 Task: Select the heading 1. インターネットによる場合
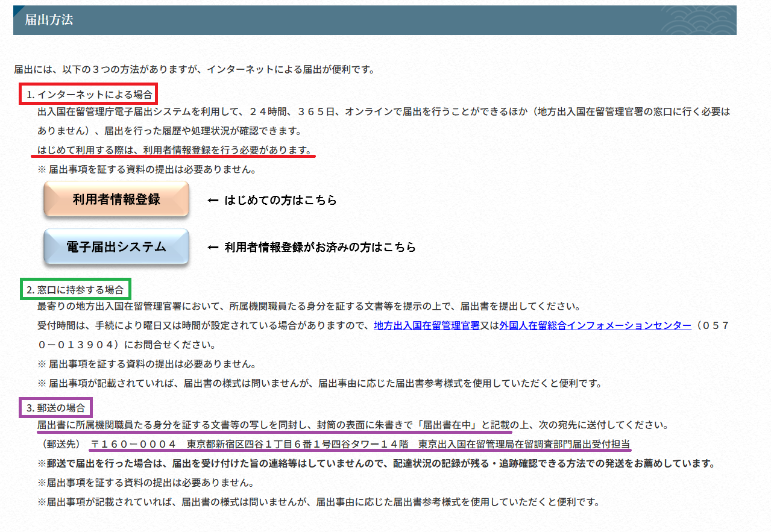tap(89, 94)
